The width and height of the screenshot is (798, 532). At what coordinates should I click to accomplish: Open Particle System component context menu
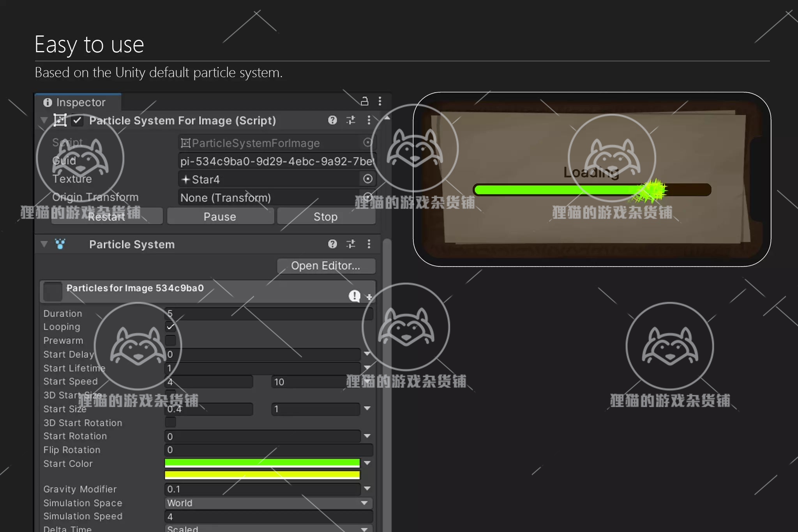369,244
